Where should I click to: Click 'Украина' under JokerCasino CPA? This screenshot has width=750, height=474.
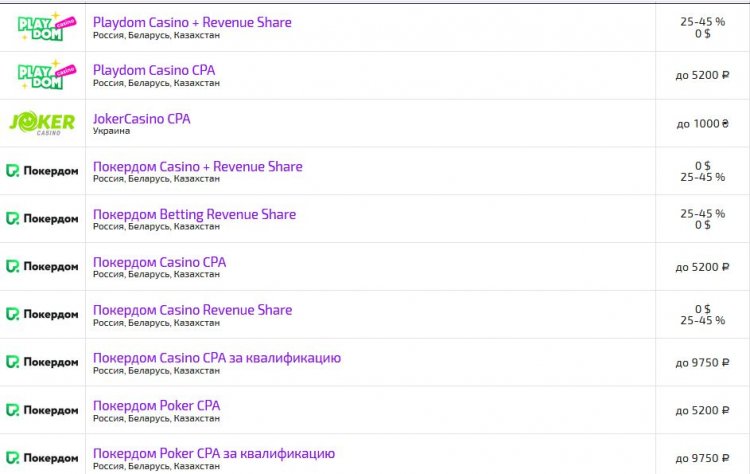click(111, 131)
